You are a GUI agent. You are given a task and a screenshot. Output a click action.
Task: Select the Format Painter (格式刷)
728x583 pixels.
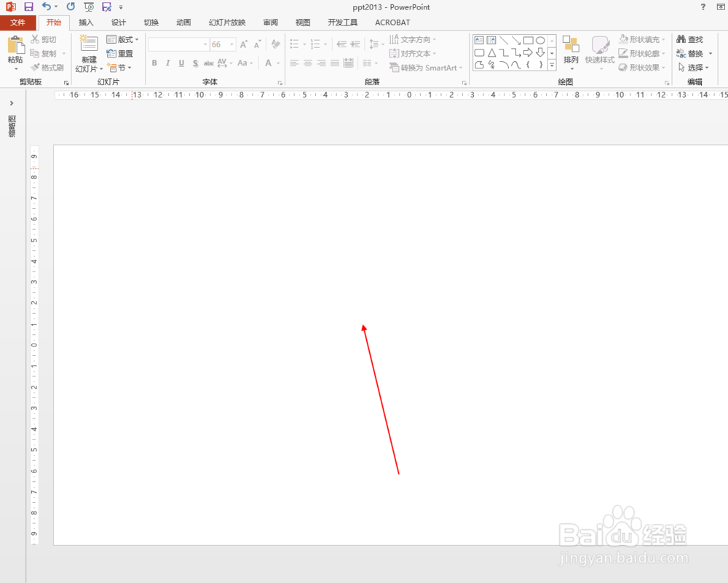47,67
